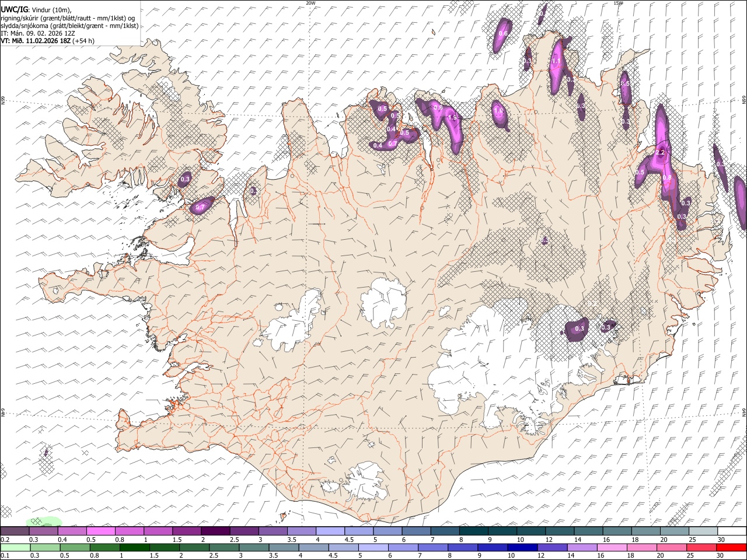Click the 20W longitude label at top
This screenshot has width=747, height=560.
(x=310, y=3)
